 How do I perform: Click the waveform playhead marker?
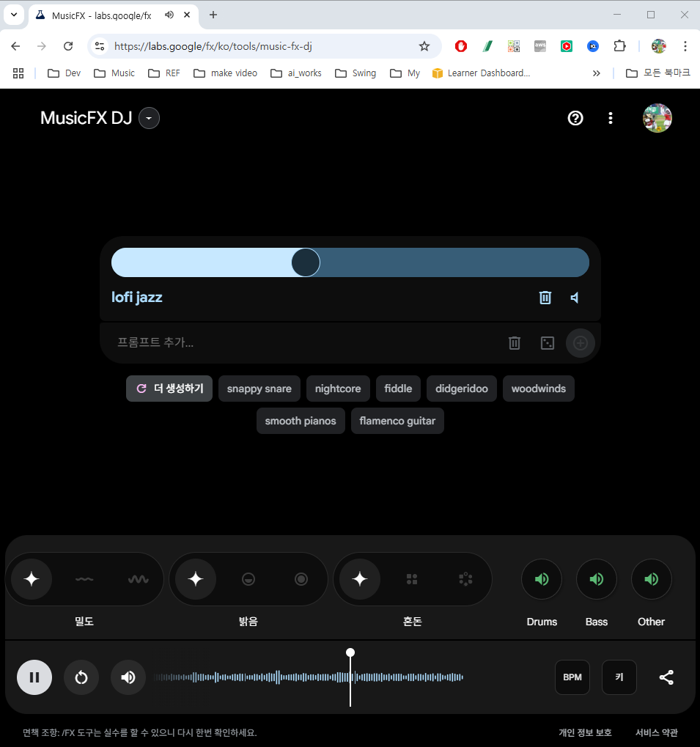(x=350, y=652)
